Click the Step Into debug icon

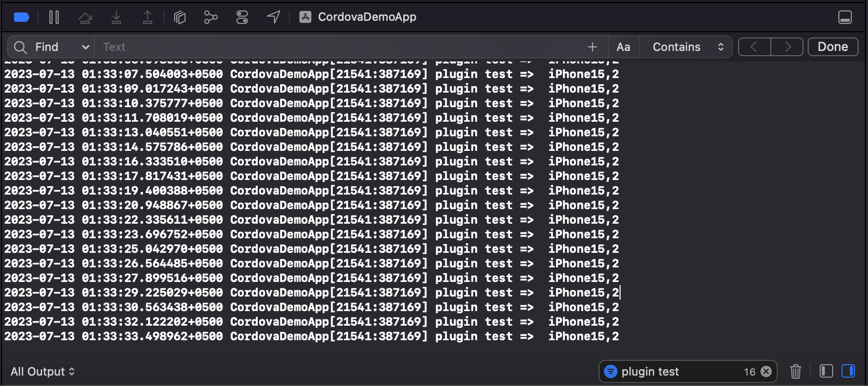tap(116, 18)
